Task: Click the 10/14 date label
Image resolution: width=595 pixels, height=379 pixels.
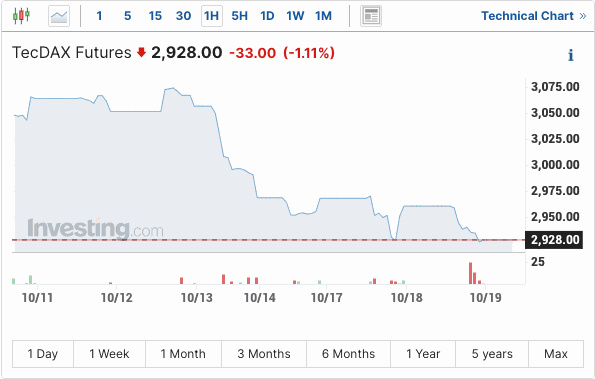Action: coord(260,298)
